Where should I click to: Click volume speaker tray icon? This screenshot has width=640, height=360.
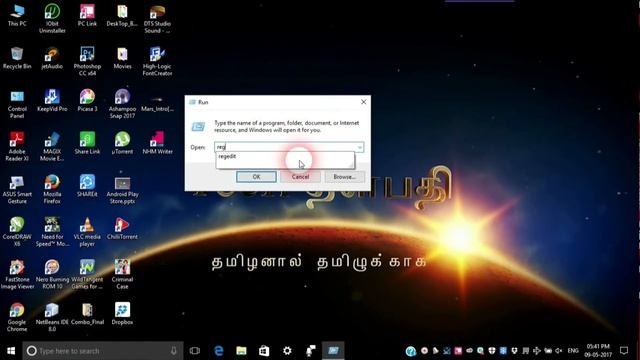click(559, 351)
